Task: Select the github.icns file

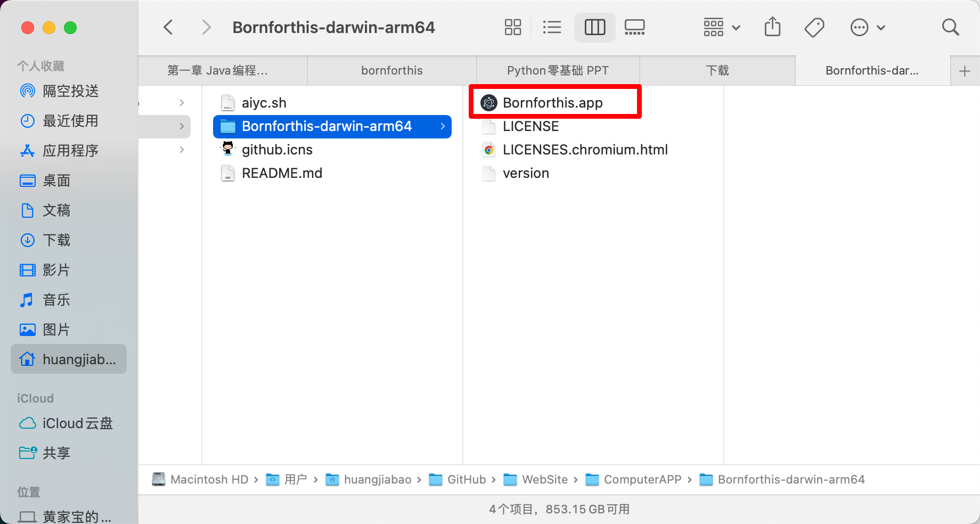Action: (x=332, y=150)
